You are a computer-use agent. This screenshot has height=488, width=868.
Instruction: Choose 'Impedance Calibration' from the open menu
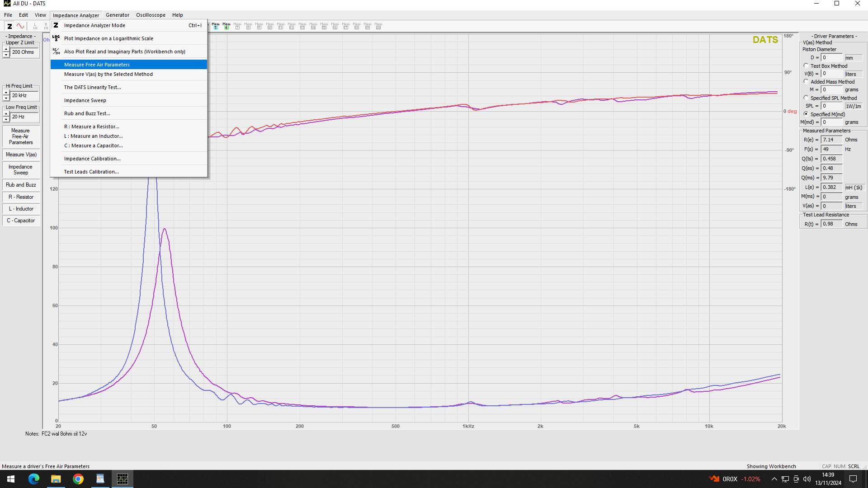(92, 159)
